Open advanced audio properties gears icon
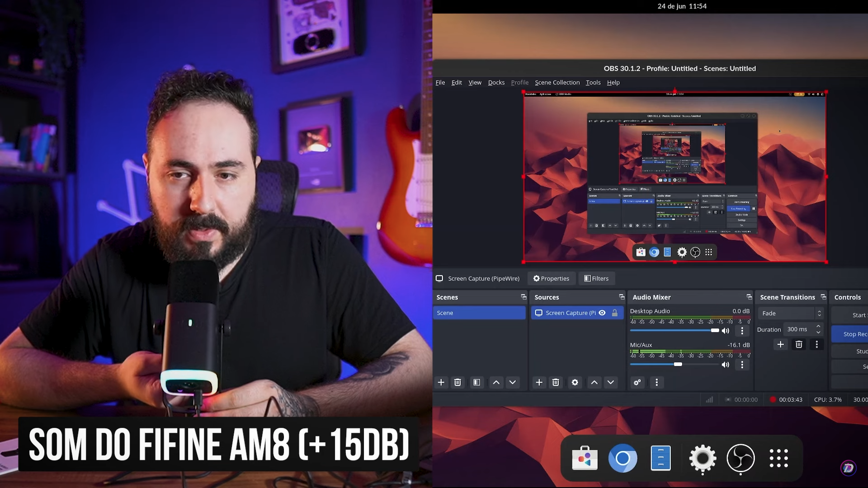Image resolution: width=868 pixels, height=488 pixels. 637,382
